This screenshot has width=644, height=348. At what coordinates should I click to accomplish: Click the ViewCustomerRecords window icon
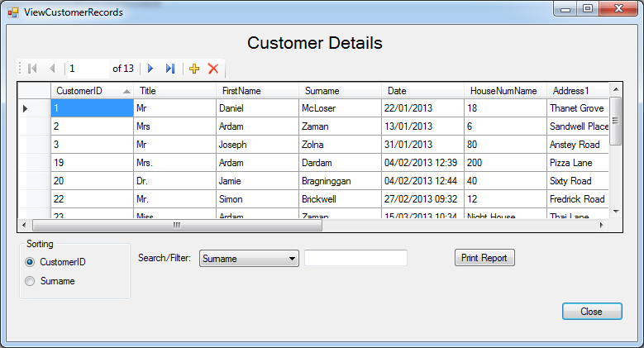pos(13,12)
